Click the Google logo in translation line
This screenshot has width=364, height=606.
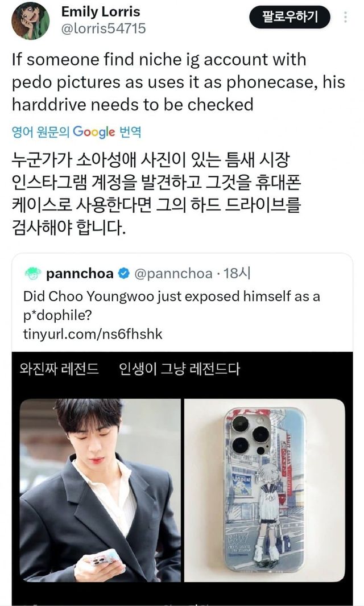pos(94,132)
